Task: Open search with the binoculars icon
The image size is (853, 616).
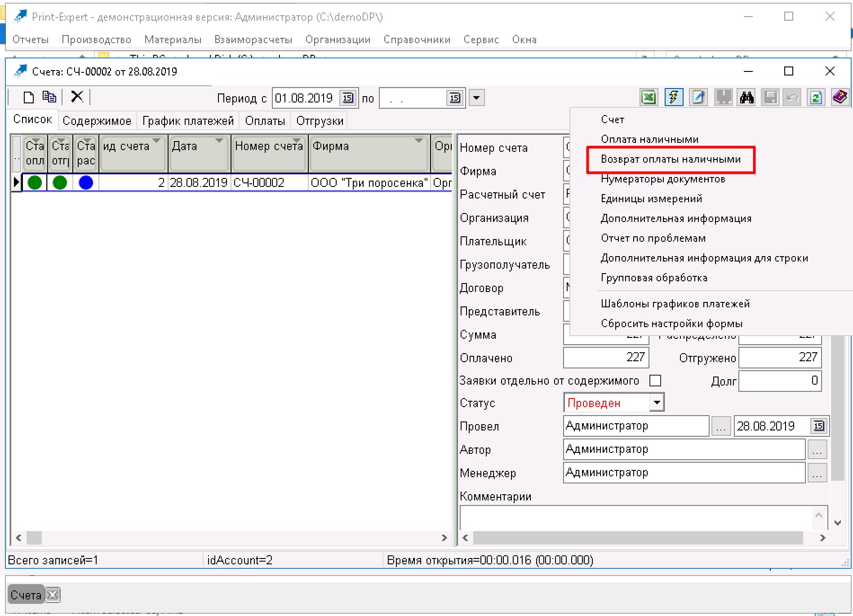Action: click(x=747, y=97)
